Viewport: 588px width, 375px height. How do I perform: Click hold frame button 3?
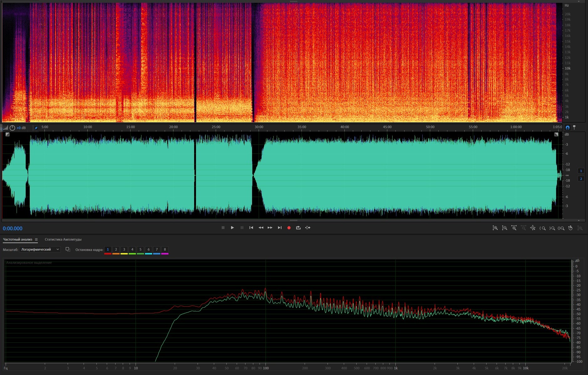pos(124,250)
